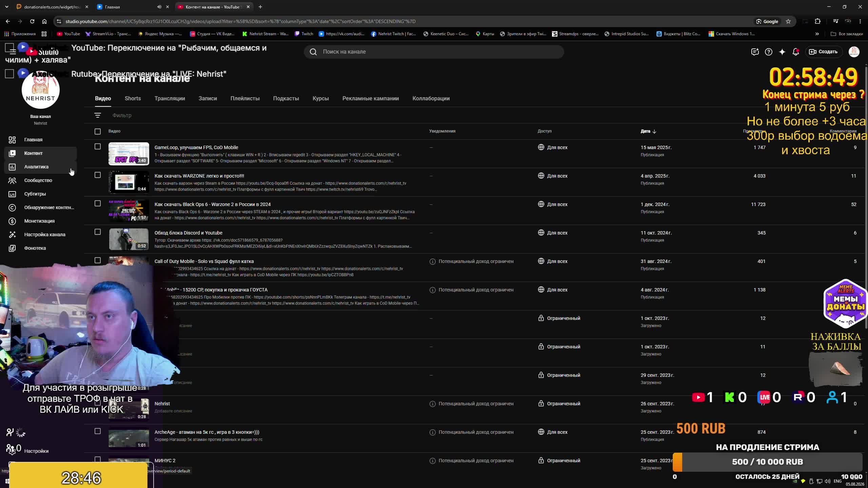Open video Как скачать WARZONE легко и просто
The height and width of the screenshot is (488, 868).
pos(199,176)
